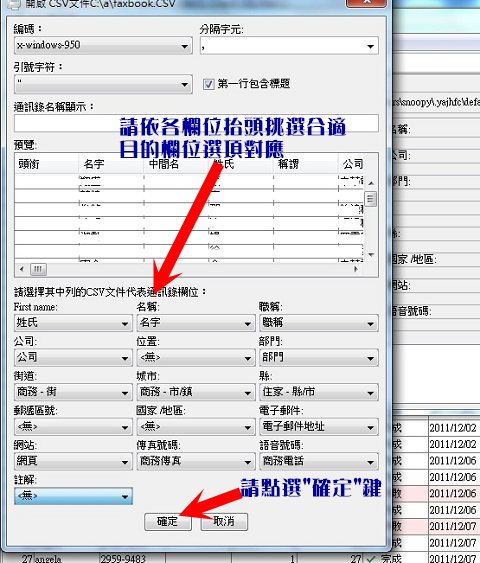Click the 名字 preview column header

(111, 164)
